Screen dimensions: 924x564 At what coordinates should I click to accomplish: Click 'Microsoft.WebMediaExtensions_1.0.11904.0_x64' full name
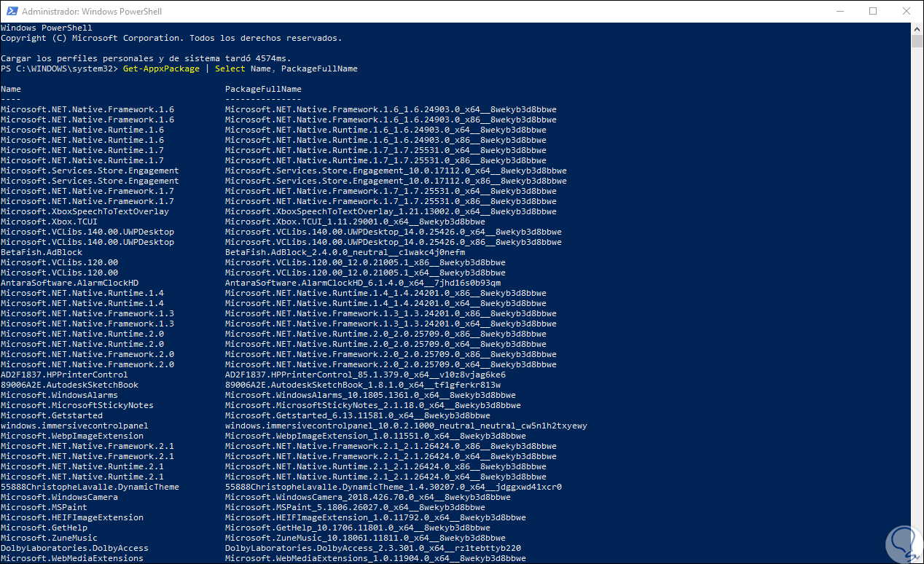(x=375, y=558)
